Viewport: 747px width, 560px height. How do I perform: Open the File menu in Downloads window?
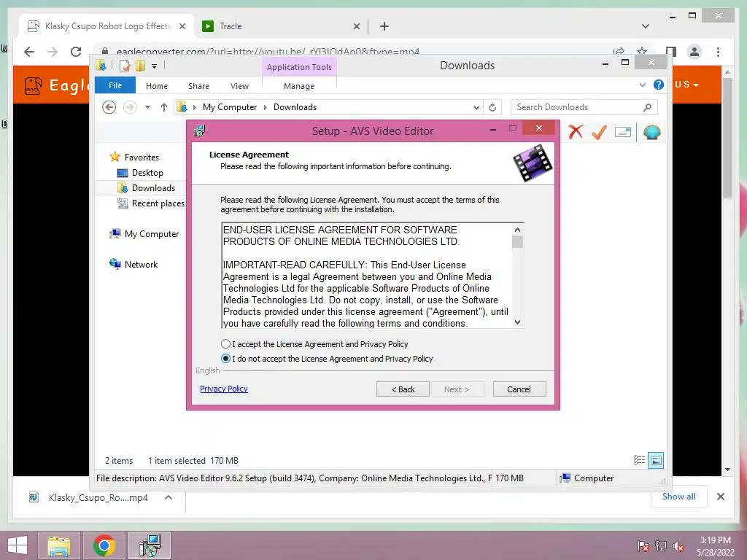click(115, 85)
